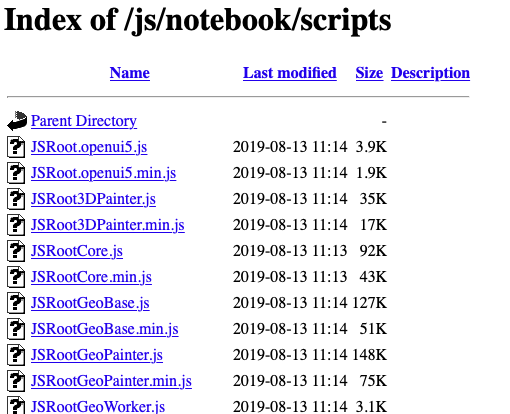Open the JSRootGeoBase.min.js file link

(x=105, y=329)
